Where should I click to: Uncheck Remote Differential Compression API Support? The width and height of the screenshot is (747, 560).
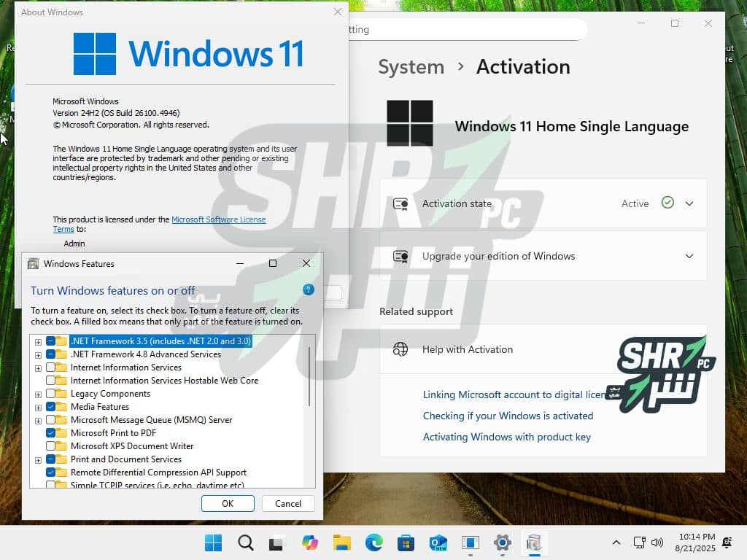point(50,472)
